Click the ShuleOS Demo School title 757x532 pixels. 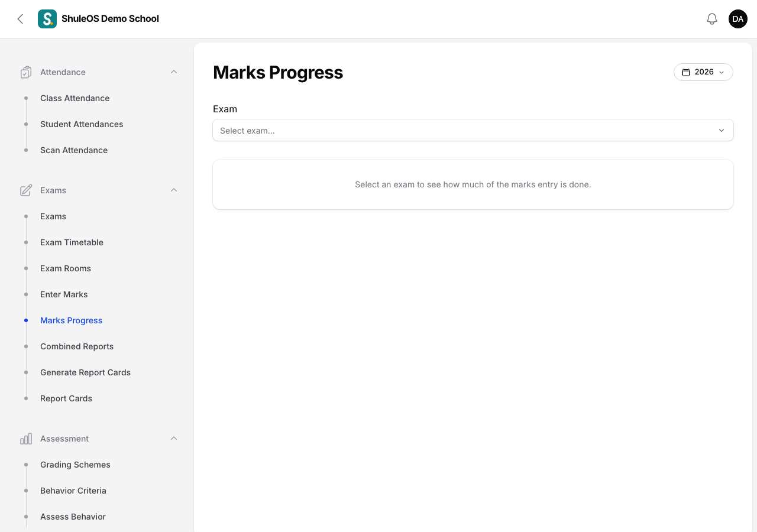[110, 19]
